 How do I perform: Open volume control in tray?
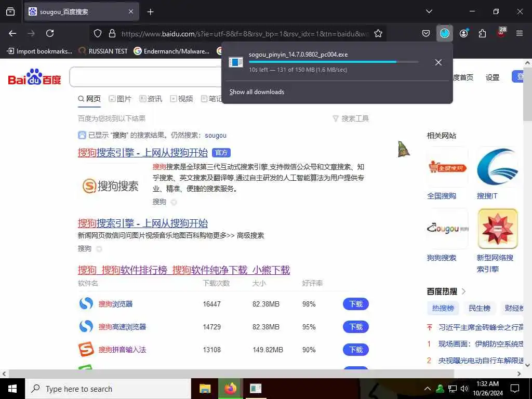464,389
